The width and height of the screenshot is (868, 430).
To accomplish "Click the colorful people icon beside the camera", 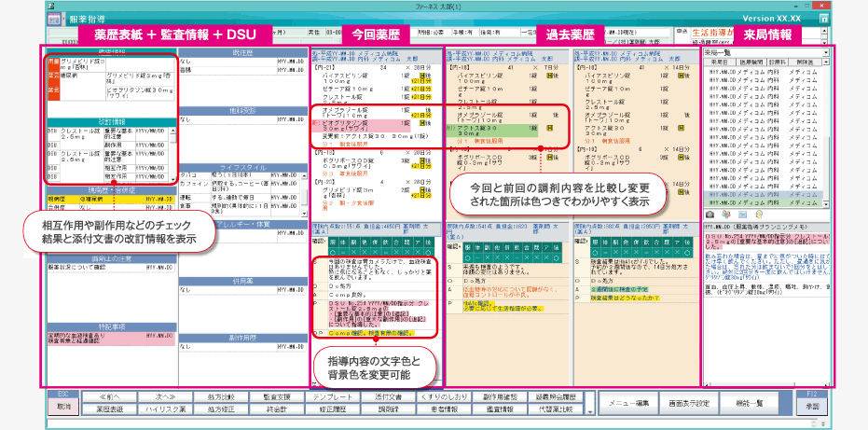I will [725, 215].
